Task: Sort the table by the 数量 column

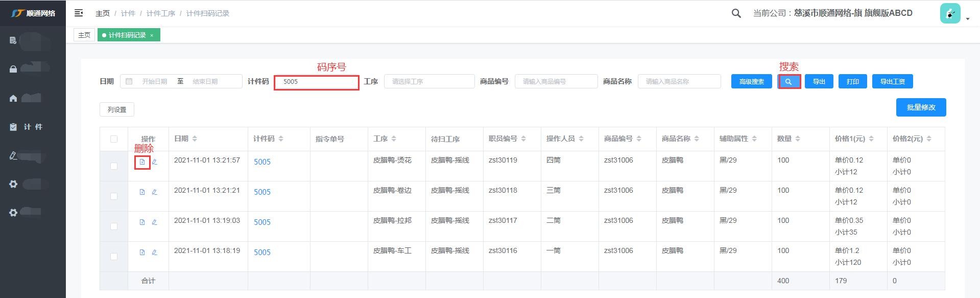Action: click(798, 139)
